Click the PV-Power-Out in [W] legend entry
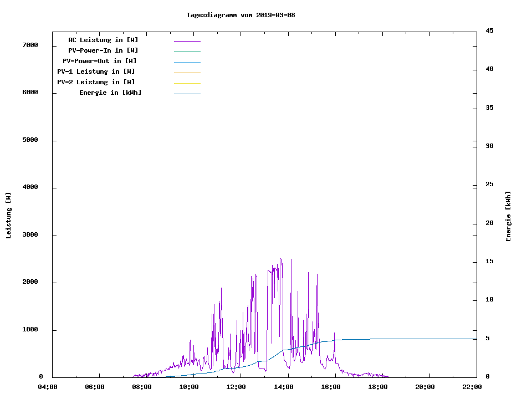This screenshot has height=399, width=532. (x=100, y=61)
